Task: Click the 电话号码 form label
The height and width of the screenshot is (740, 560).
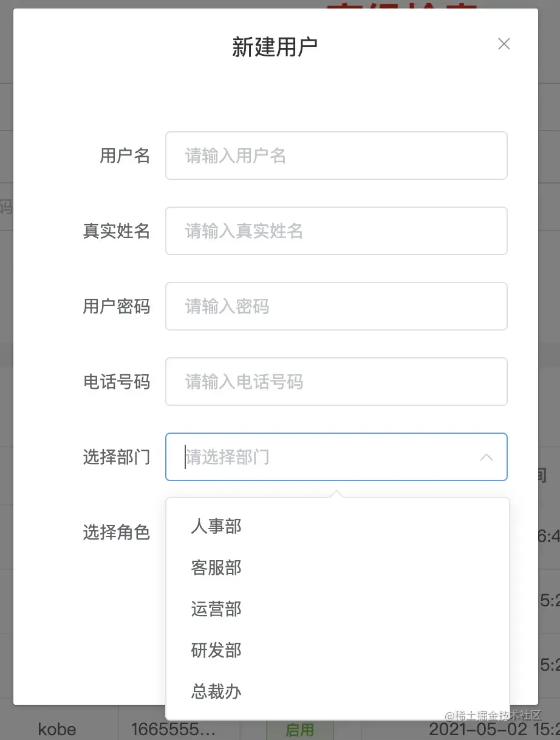Action: click(117, 382)
